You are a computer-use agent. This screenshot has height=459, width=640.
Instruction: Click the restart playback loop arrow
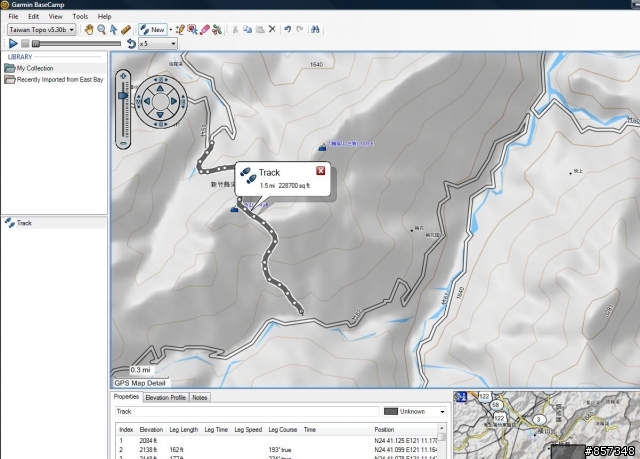(x=131, y=43)
